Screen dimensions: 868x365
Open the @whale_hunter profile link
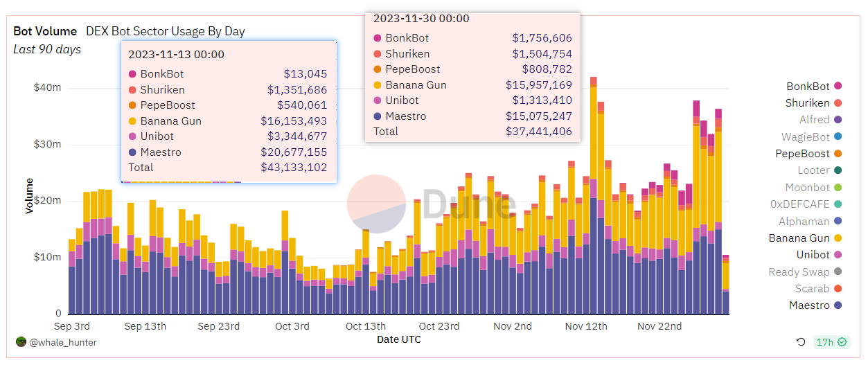pos(63,342)
